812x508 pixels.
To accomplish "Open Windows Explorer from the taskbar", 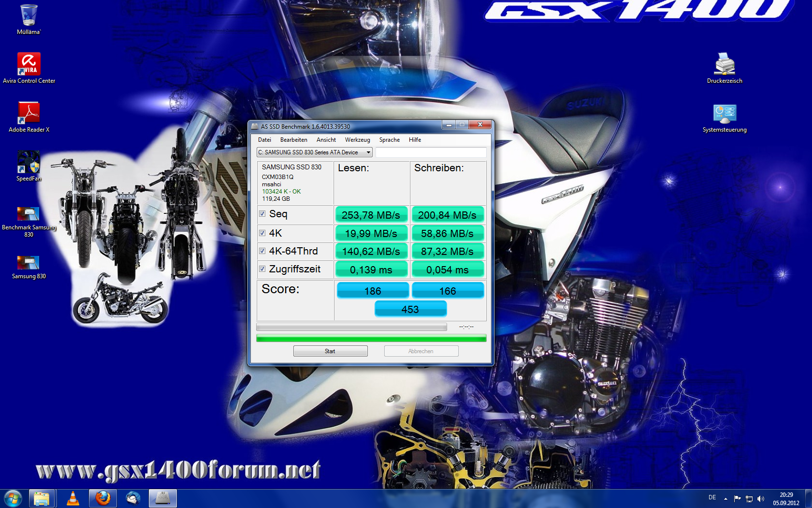I will (x=42, y=498).
